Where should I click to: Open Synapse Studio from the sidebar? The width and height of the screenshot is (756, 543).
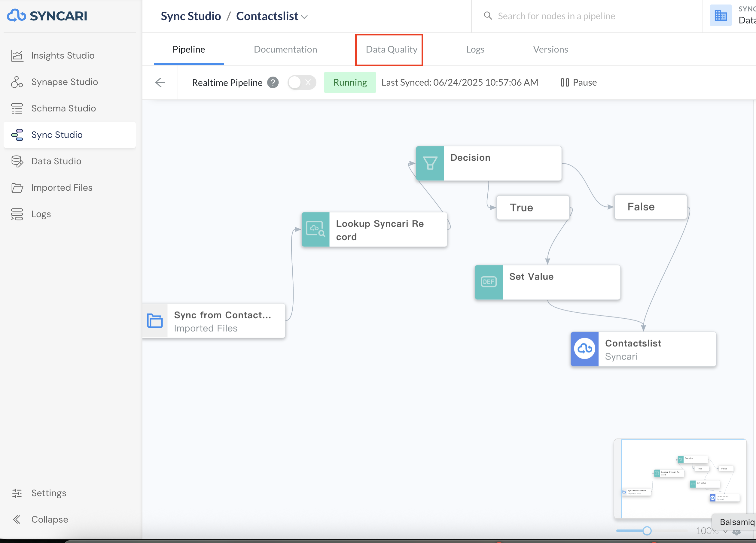coord(69,82)
